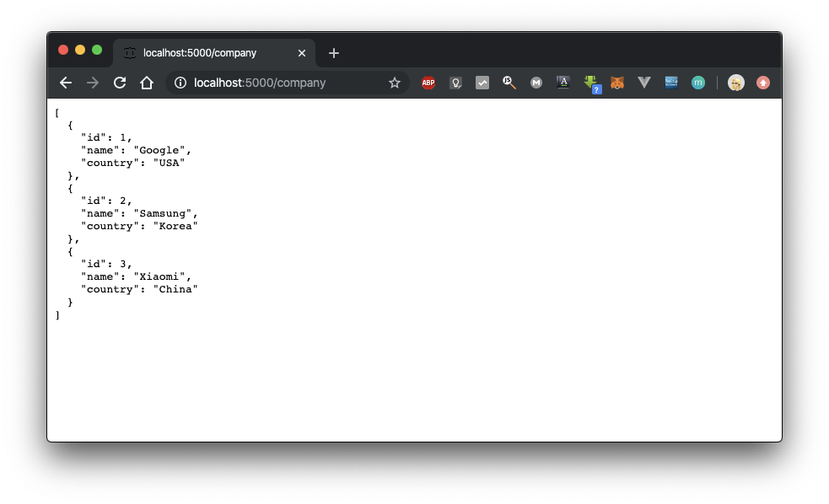Maximize the window with the green button
The width and height of the screenshot is (829, 504).
pyautogui.click(x=97, y=50)
